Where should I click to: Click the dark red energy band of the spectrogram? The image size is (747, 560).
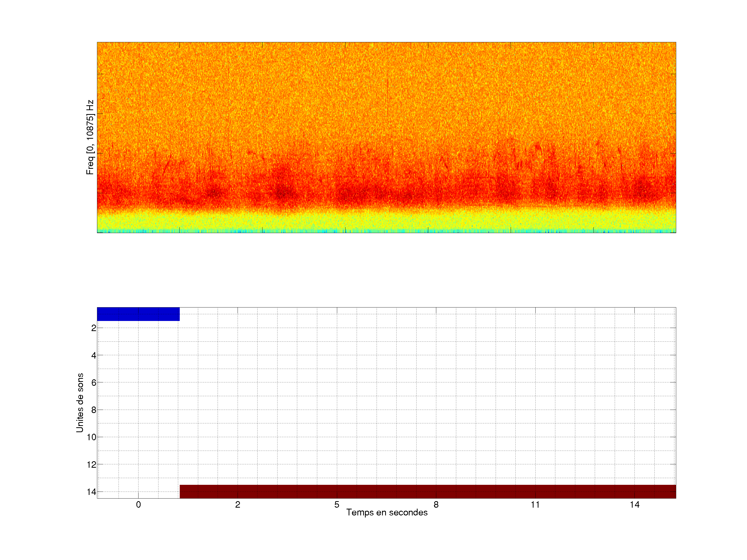pos(386,194)
